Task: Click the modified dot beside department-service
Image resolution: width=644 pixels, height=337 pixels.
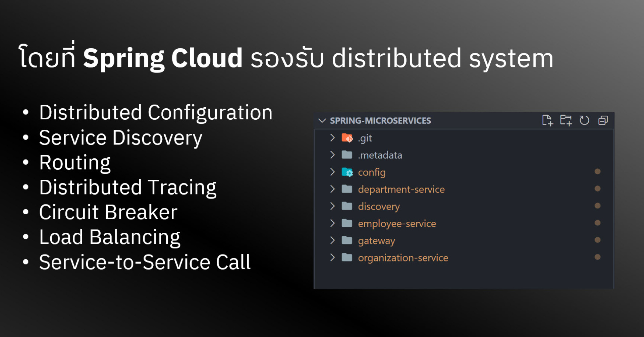Action: [597, 188]
